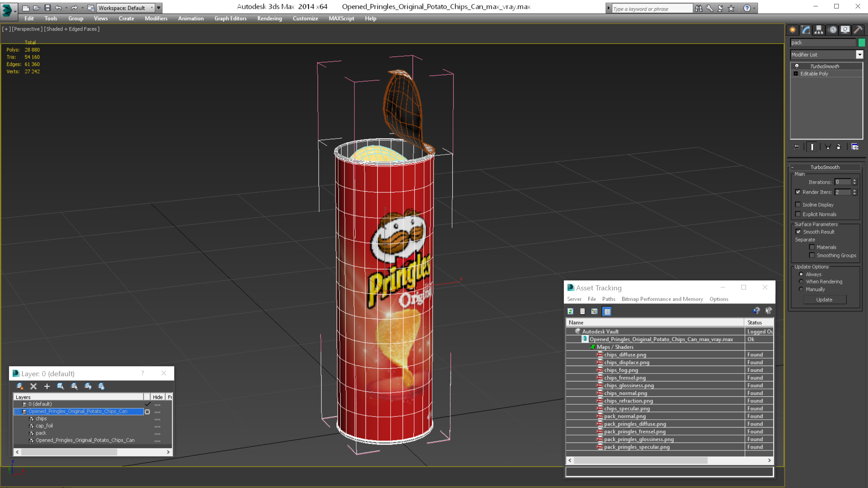Enable Isoline Display checkbox
Viewport: 868px width, 488px height.
(x=797, y=205)
